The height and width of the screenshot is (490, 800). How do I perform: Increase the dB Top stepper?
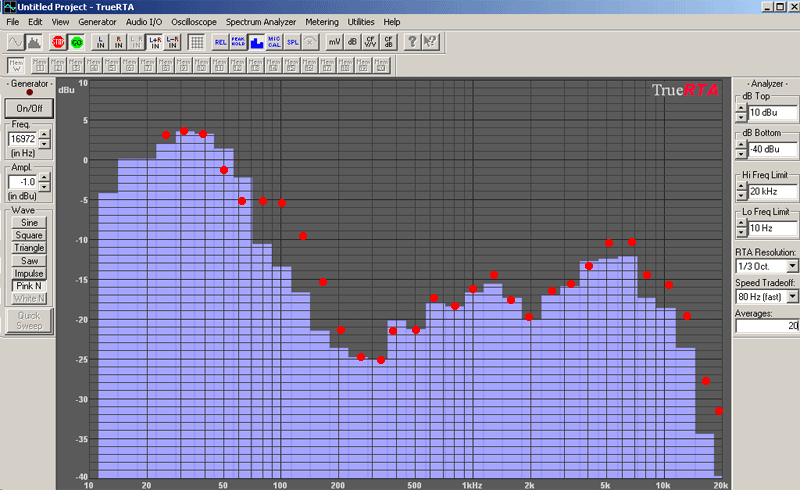[741, 108]
